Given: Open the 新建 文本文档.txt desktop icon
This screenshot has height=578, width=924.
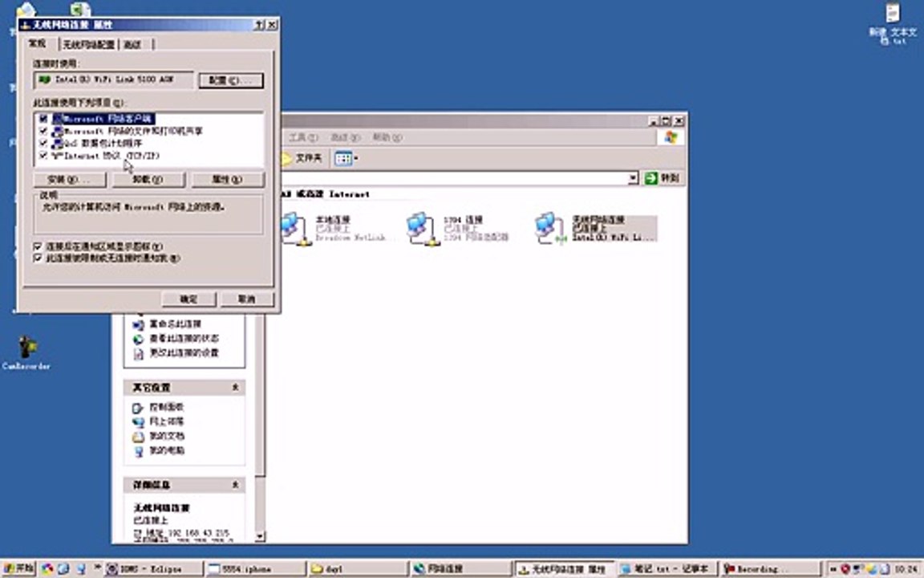Looking at the screenshot, I should [x=894, y=23].
